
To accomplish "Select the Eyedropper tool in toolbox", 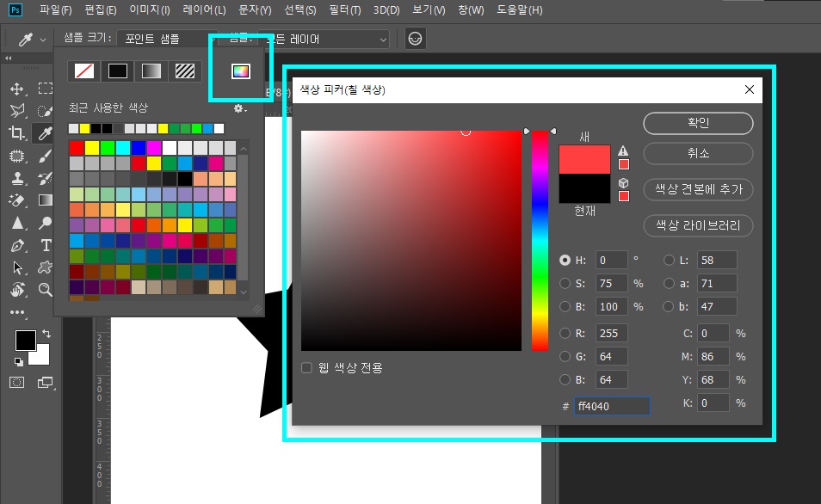I will 45,133.
